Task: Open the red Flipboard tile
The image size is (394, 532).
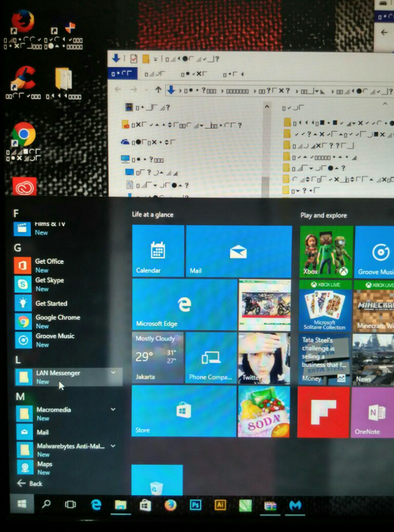Action: 323,412
